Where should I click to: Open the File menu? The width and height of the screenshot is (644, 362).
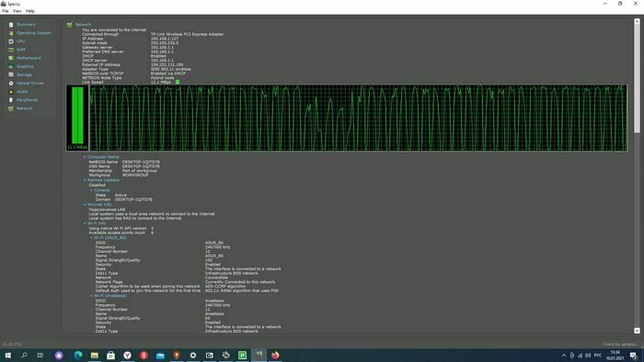click(x=6, y=11)
